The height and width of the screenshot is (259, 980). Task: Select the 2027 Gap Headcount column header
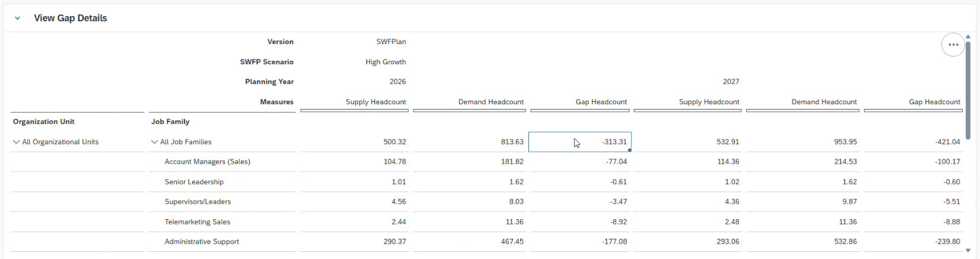(x=934, y=102)
